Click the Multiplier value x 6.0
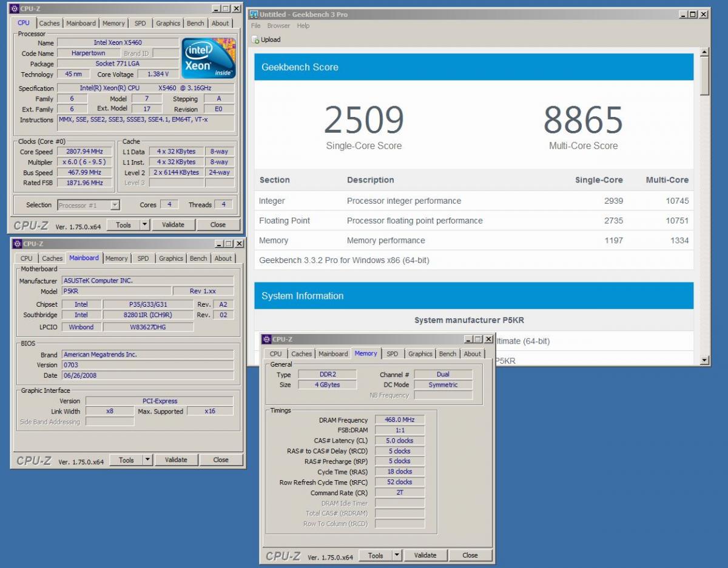This screenshot has height=568, width=728. 84,162
